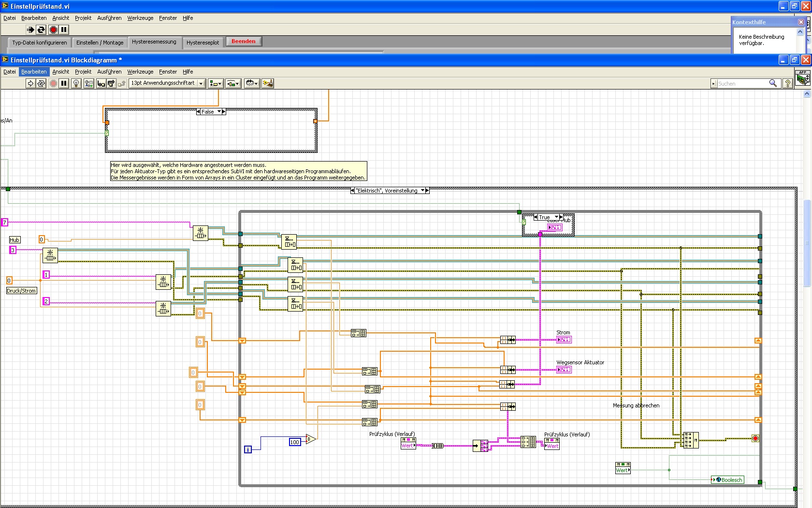Toggle highlight execution light bulb
The image size is (812, 508).
pyautogui.click(x=76, y=84)
